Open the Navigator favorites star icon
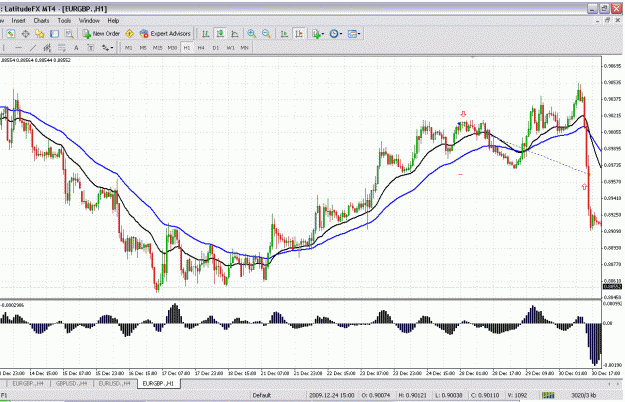Viewport: 625px width, 402px height. pos(39,34)
